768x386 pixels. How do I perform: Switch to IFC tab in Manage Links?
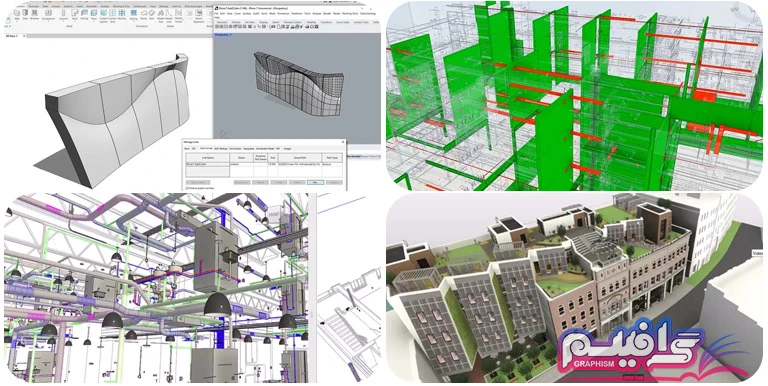tap(194, 148)
